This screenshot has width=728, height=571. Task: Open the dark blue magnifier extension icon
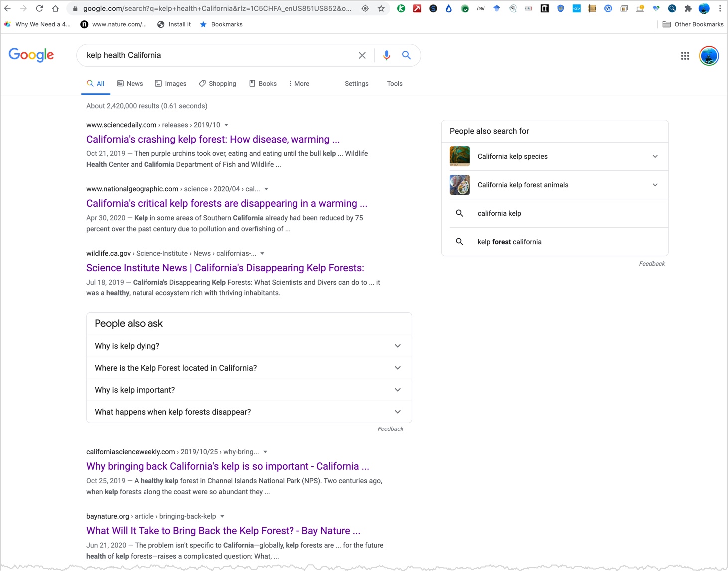click(672, 8)
